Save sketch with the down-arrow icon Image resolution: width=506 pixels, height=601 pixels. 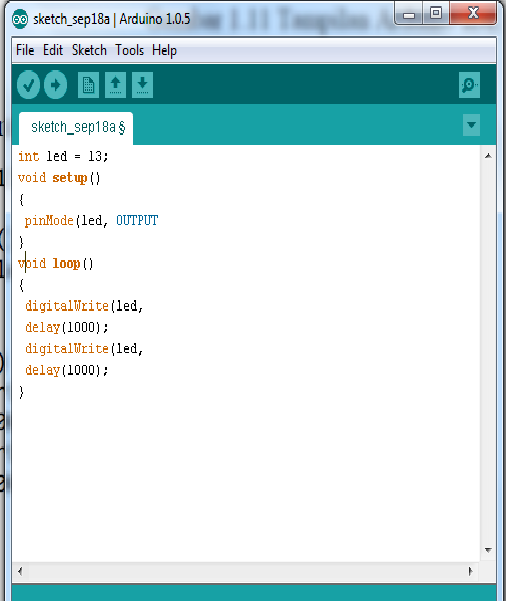click(142, 85)
